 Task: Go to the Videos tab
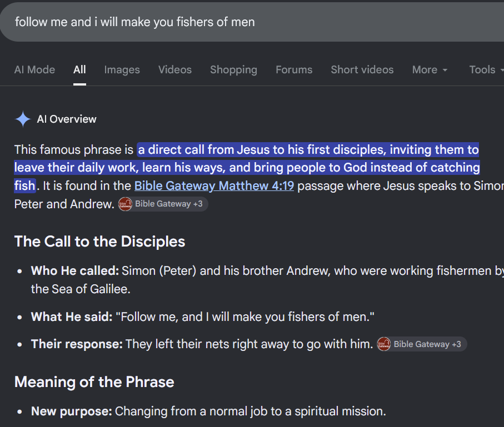coord(175,70)
